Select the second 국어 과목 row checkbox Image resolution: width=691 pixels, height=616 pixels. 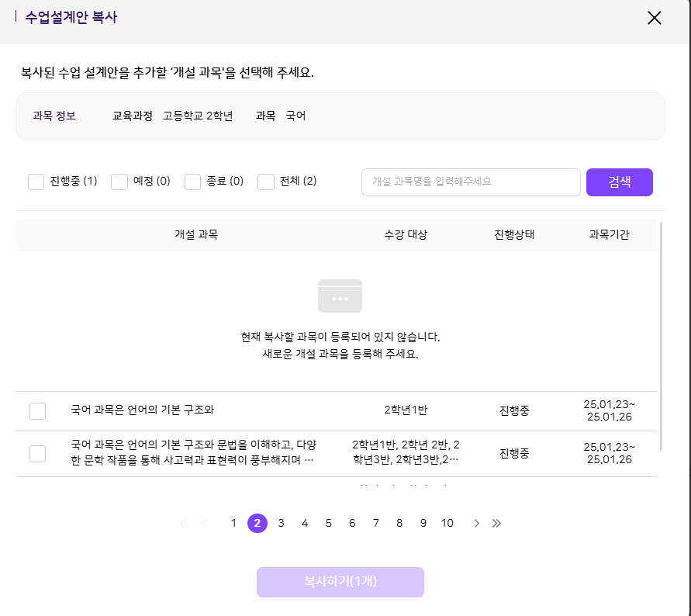click(37, 454)
